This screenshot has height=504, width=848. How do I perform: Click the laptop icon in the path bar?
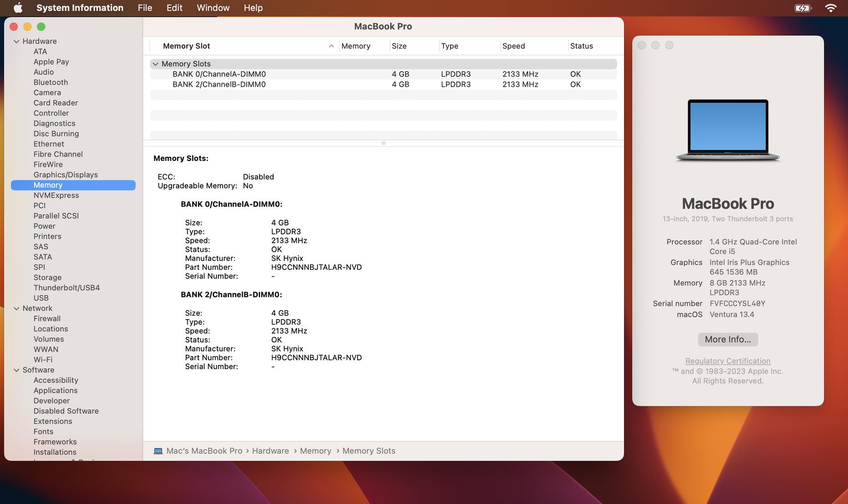click(x=158, y=451)
